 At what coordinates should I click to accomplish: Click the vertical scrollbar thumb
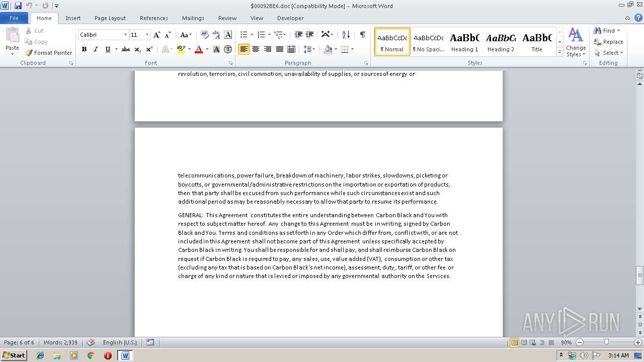tap(640, 275)
